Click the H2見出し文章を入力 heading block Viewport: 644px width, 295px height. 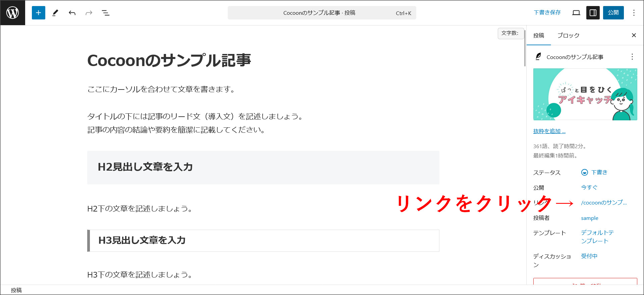[x=263, y=167]
